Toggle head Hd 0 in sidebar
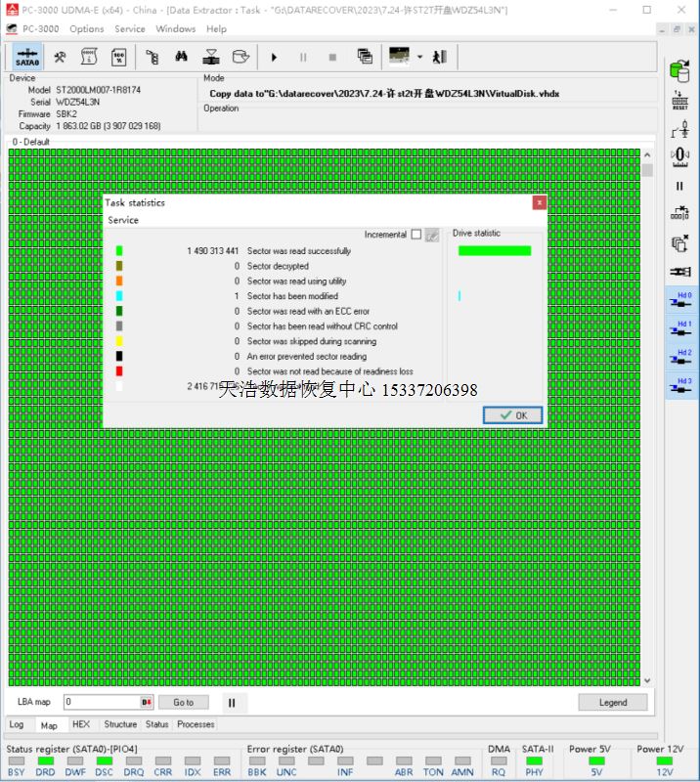This screenshot has height=782, width=700. [x=679, y=299]
